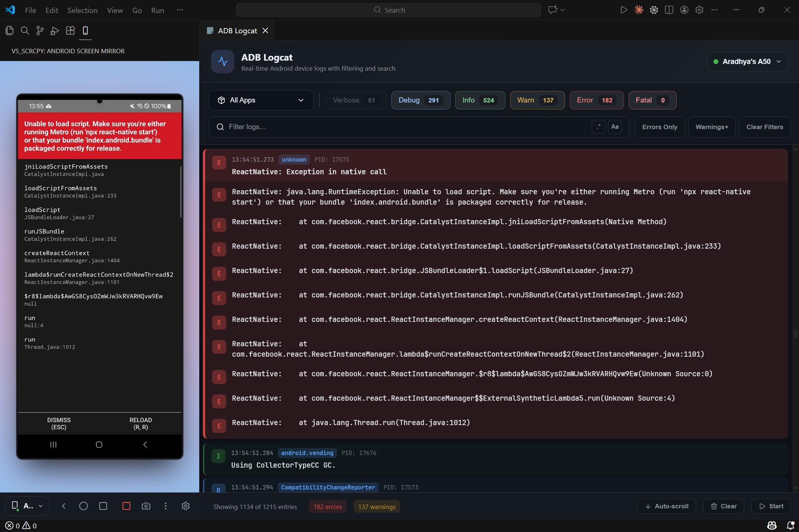
Task: Click the log list vertical scrollbar
Action: 795,333
